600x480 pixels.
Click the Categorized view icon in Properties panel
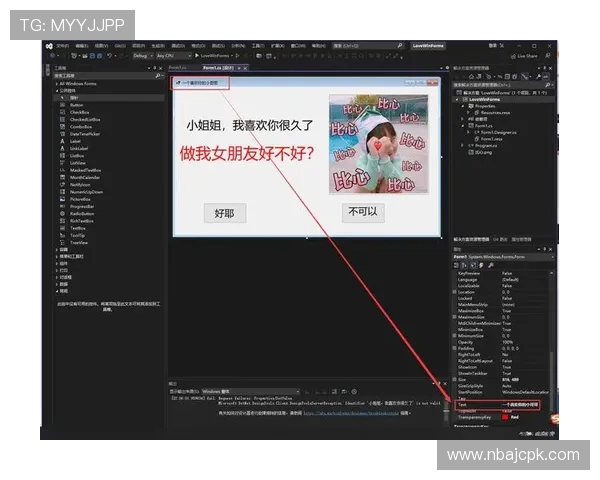pos(457,265)
